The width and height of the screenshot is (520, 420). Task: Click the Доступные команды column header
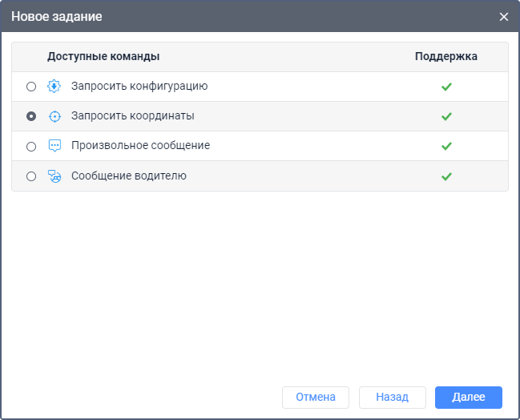click(x=103, y=57)
